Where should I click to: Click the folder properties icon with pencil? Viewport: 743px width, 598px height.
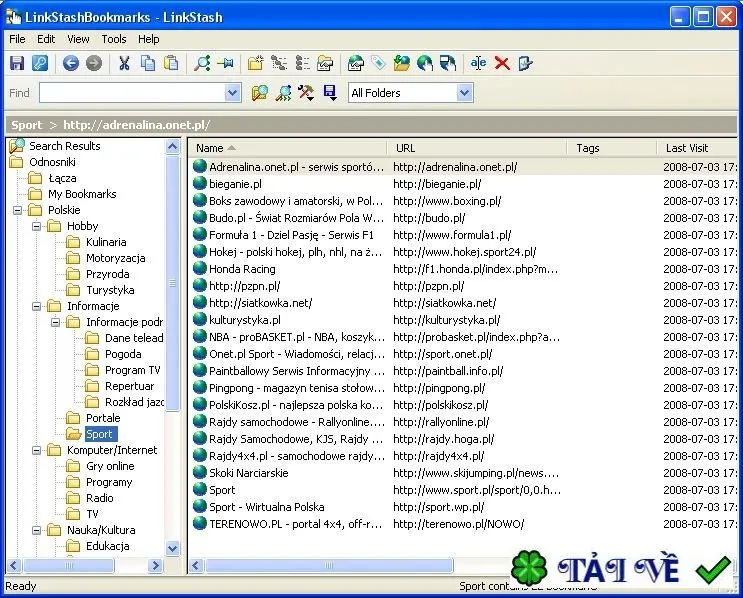[x=326, y=63]
